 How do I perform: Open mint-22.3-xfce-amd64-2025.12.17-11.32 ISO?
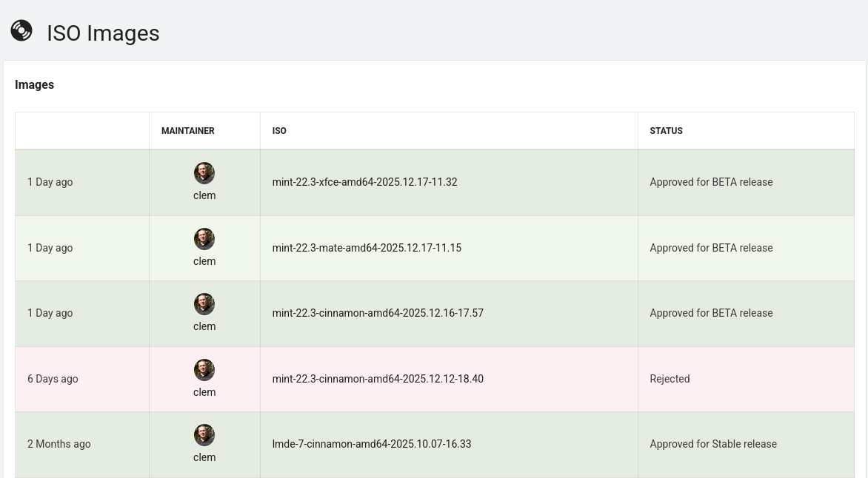click(x=364, y=182)
